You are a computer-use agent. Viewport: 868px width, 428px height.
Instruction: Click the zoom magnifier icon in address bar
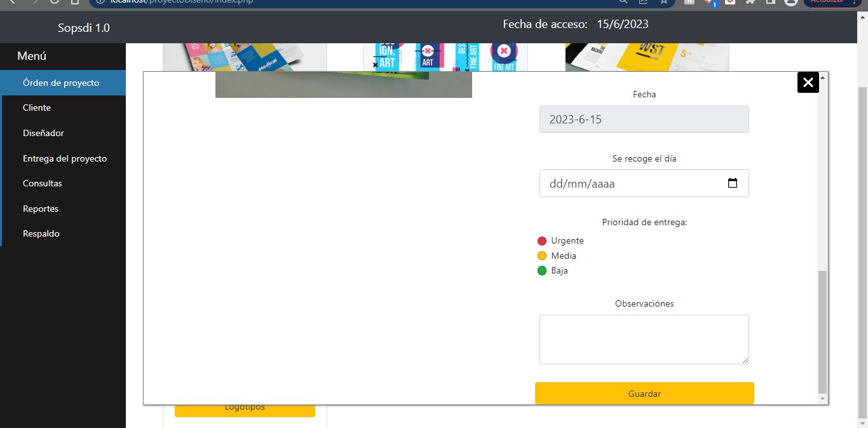[x=623, y=2]
